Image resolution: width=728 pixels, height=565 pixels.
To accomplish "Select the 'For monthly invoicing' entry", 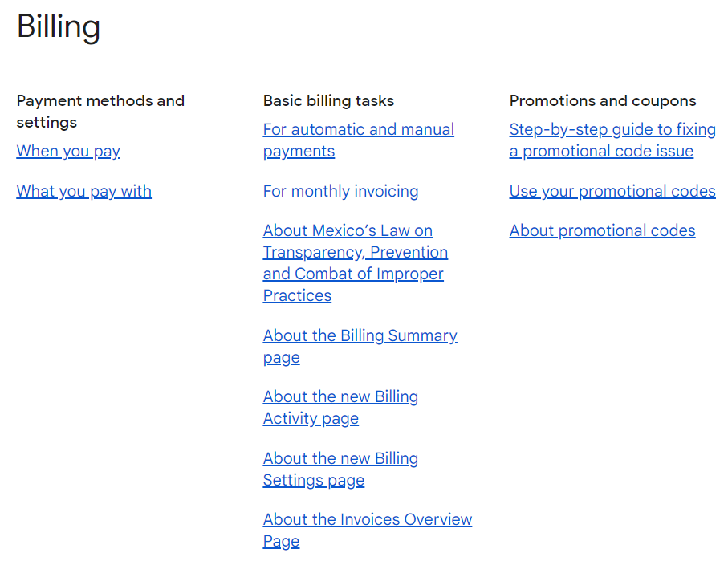I will click(x=341, y=191).
